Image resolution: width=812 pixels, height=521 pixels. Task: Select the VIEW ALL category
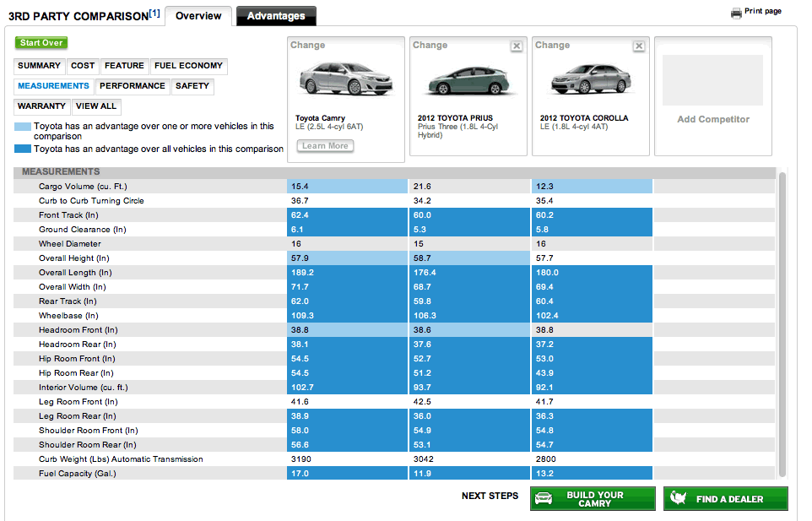point(96,106)
